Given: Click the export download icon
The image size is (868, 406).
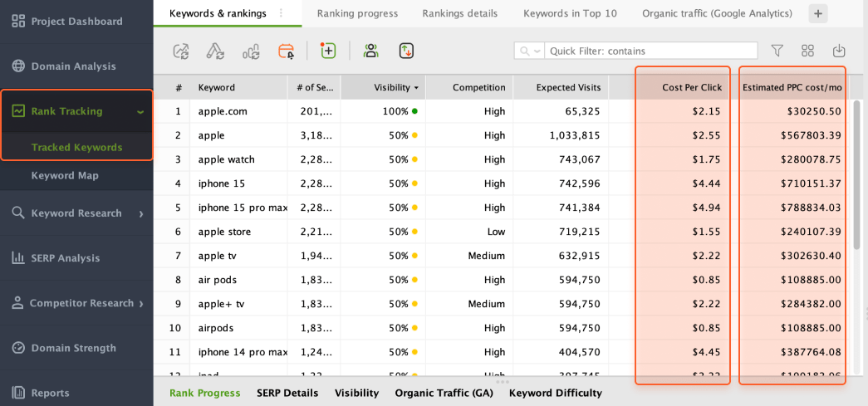Looking at the screenshot, I should coord(839,51).
